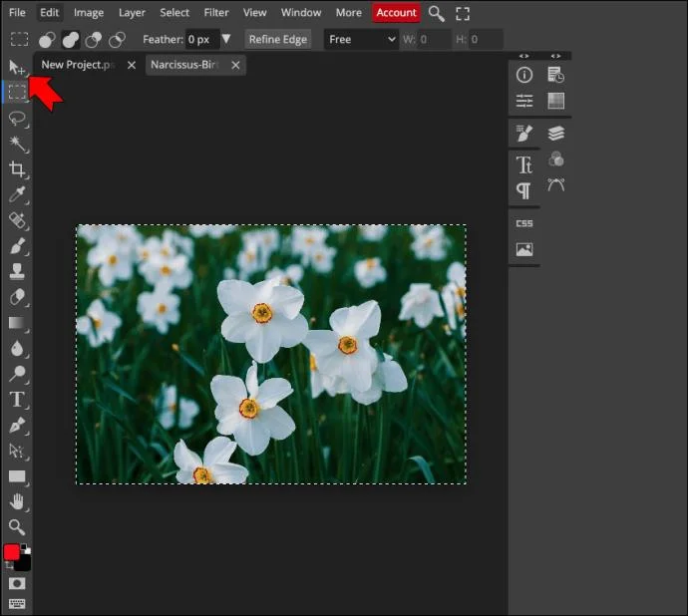Select the Lasso tool
The width and height of the screenshot is (688, 616).
[17, 119]
